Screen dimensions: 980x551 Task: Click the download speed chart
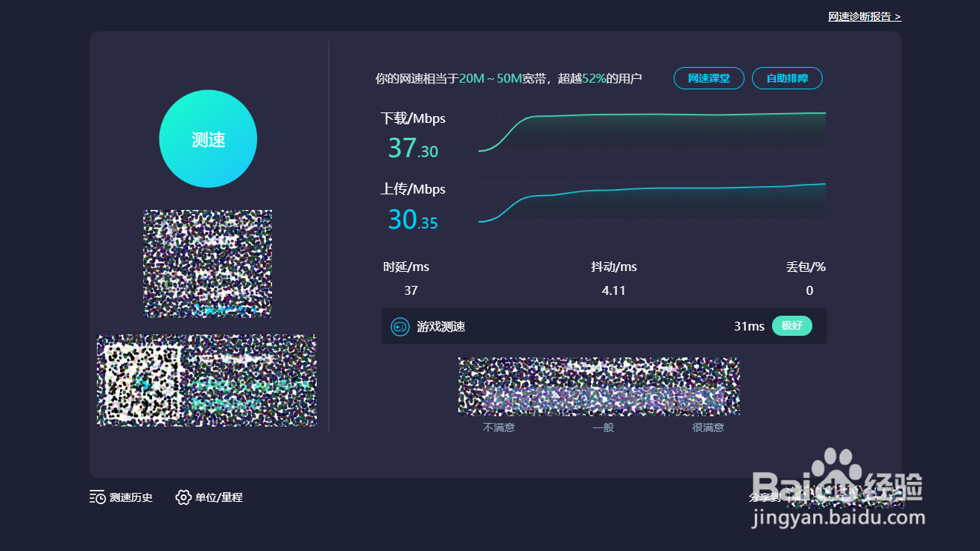652,131
